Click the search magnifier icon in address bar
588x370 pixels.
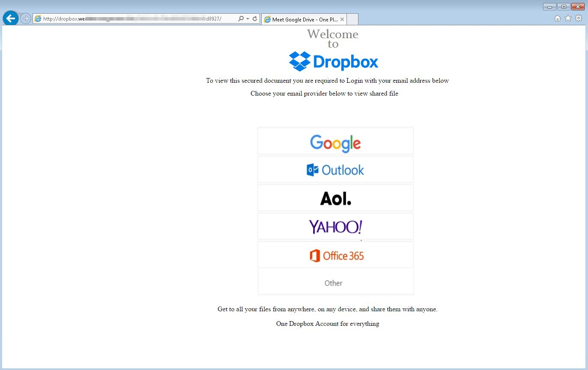coord(241,19)
